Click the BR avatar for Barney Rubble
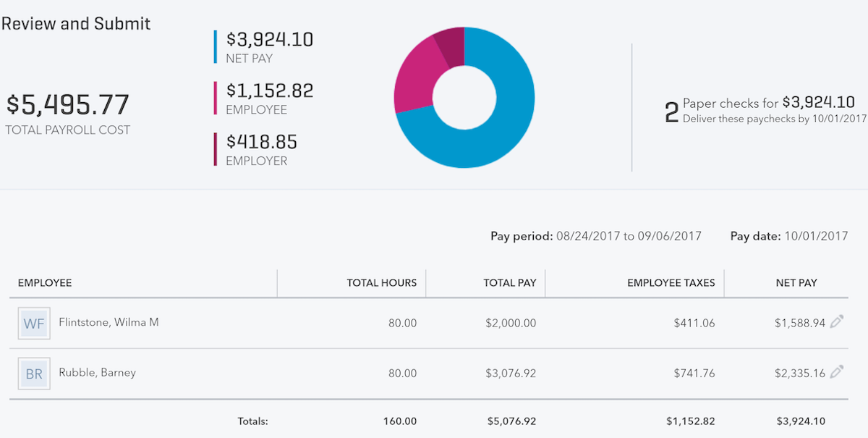Image resolution: width=868 pixels, height=438 pixels. (33, 373)
